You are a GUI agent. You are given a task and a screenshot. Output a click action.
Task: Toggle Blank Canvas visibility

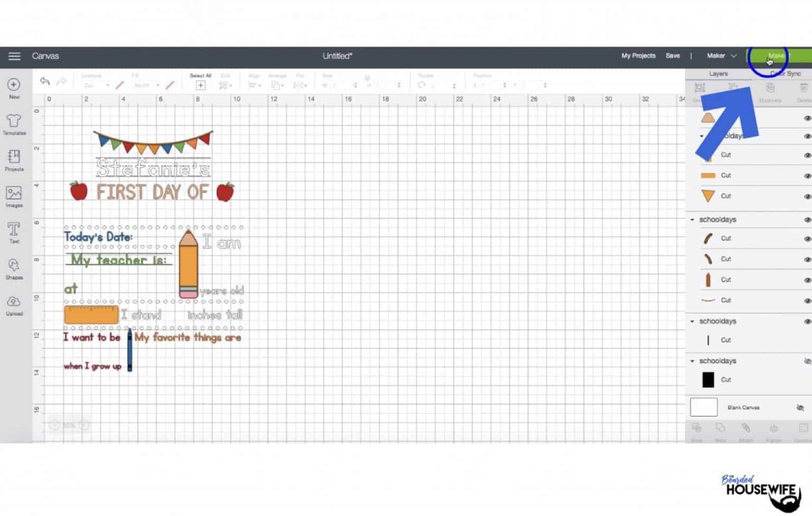(800, 408)
